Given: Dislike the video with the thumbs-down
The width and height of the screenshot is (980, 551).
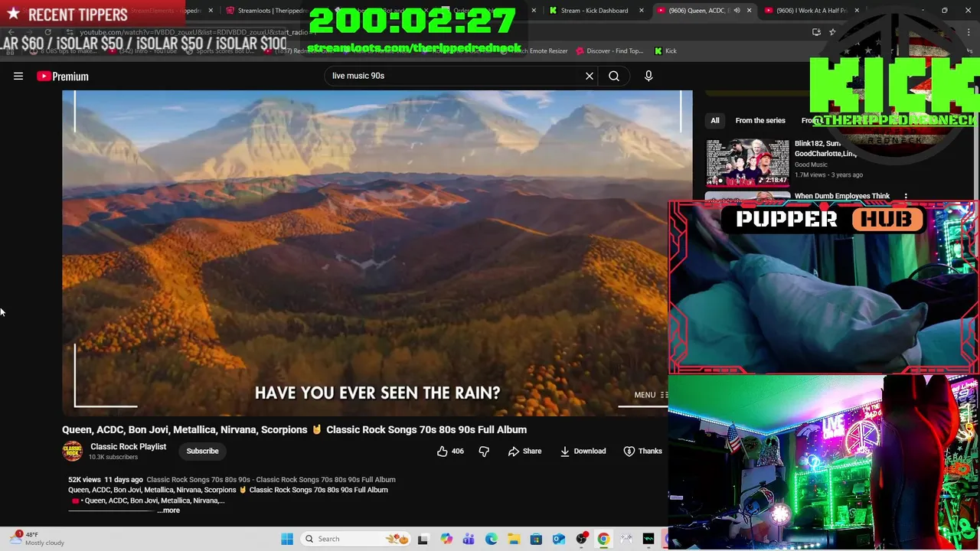Looking at the screenshot, I should (484, 451).
